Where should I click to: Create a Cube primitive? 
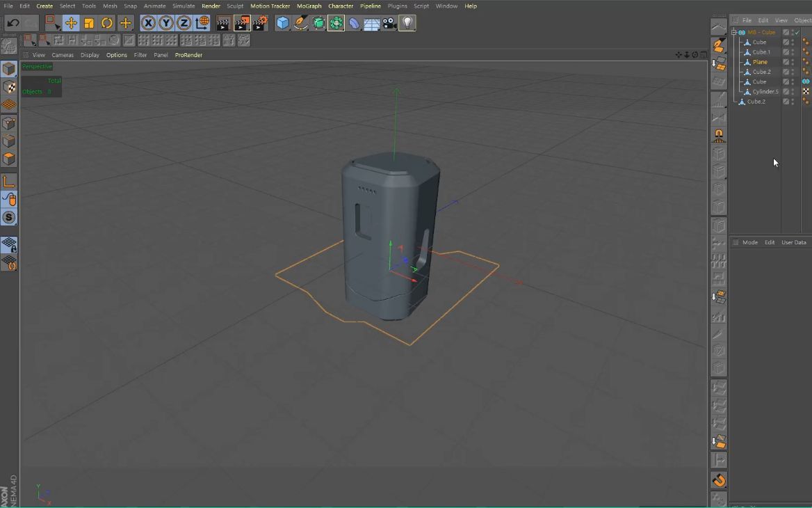click(283, 23)
